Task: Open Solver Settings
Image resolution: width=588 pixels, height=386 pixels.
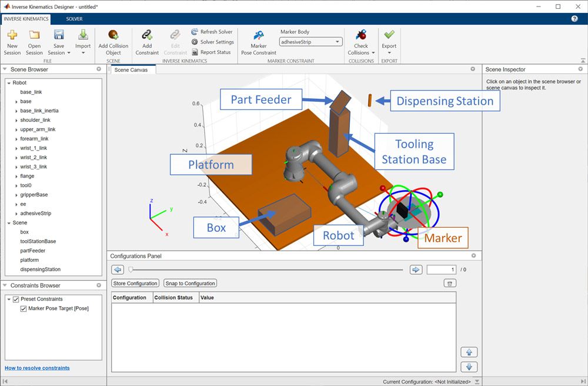Action: click(x=211, y=42)
